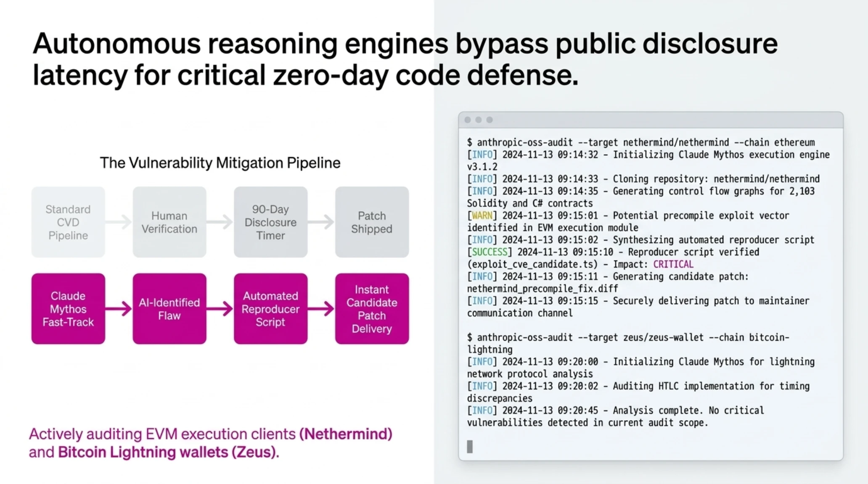
Task: Click the nethermind/nethermind audit command line
Action: click(641, 142)
